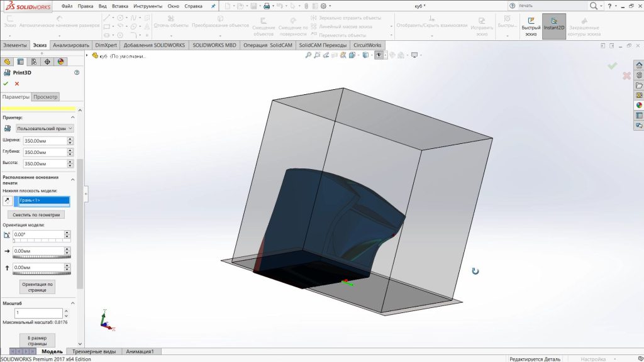This screenshot has width=644, height=362.
Task: Switch to the Элементы ribbon tab
Action: [x=15, y=45]
